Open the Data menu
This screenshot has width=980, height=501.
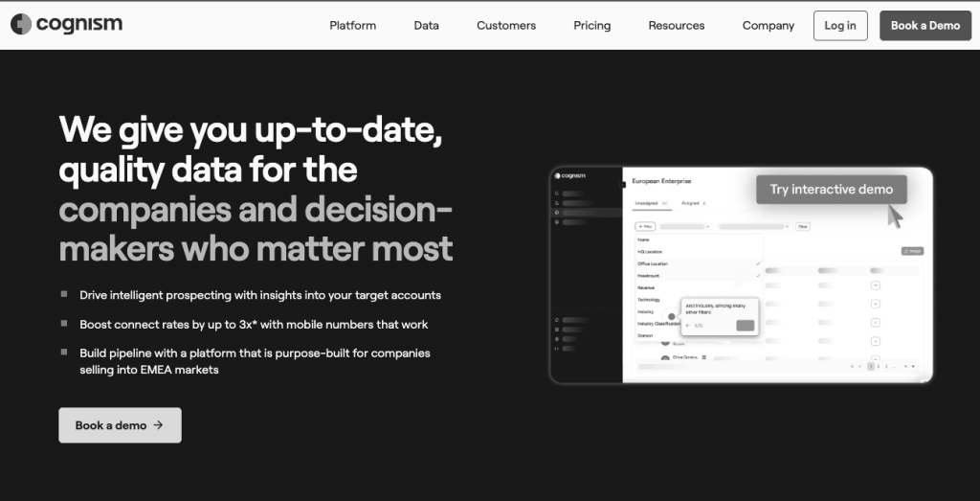426,26
